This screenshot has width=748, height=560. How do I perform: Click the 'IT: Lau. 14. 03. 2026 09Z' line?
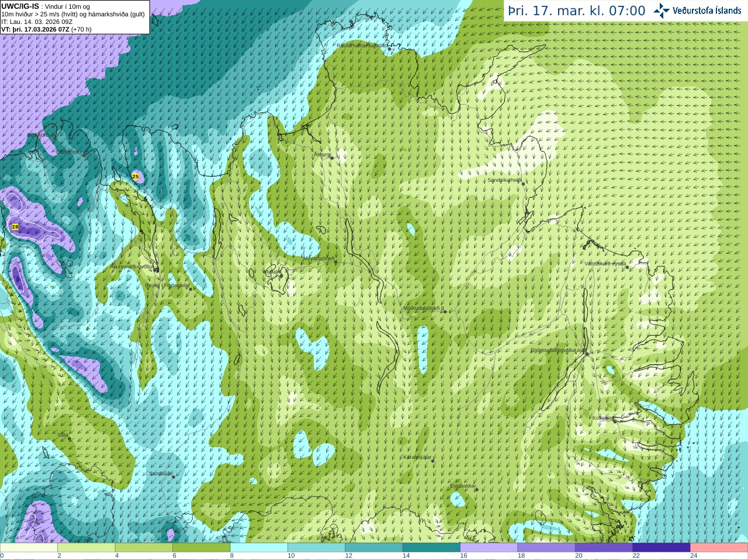37,22
